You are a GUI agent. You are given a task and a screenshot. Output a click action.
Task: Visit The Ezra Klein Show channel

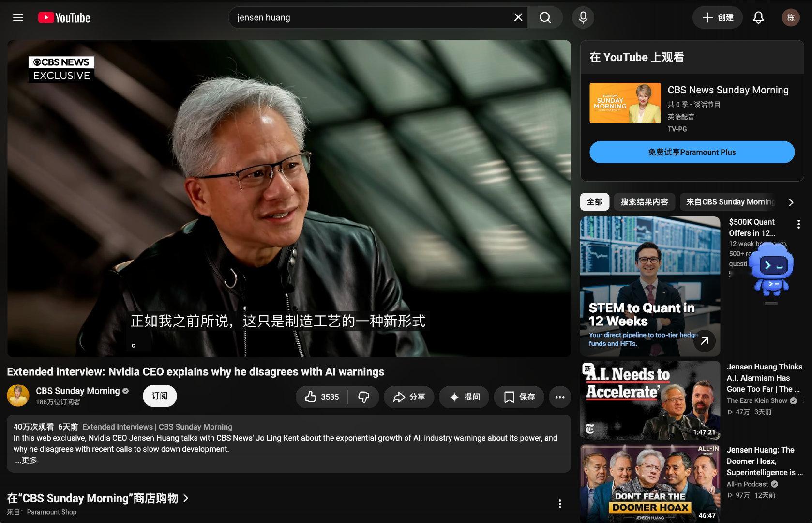pyautogui.click(x=757, y=400)
